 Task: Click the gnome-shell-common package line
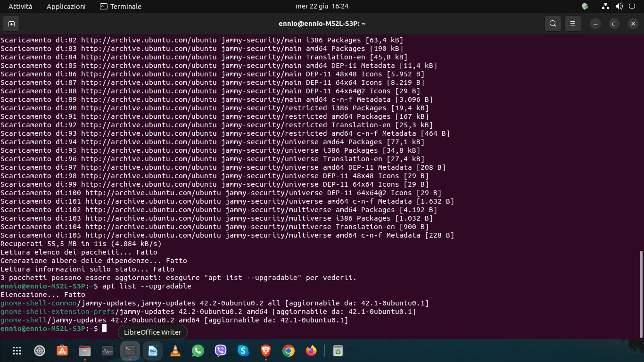(215, 303)
